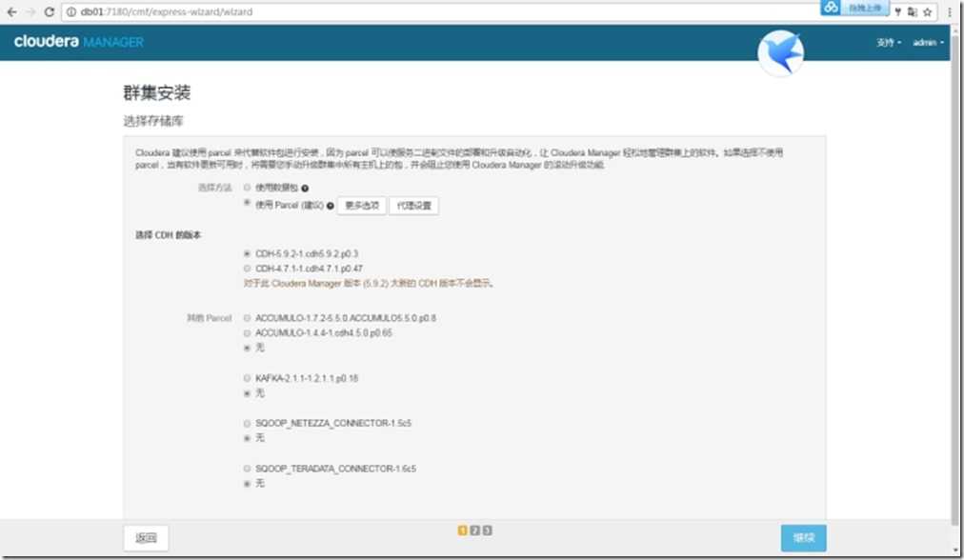Click the scrollbar down arrow
The width and height of the screenshot is (964, 560).
tap(956, 550)
